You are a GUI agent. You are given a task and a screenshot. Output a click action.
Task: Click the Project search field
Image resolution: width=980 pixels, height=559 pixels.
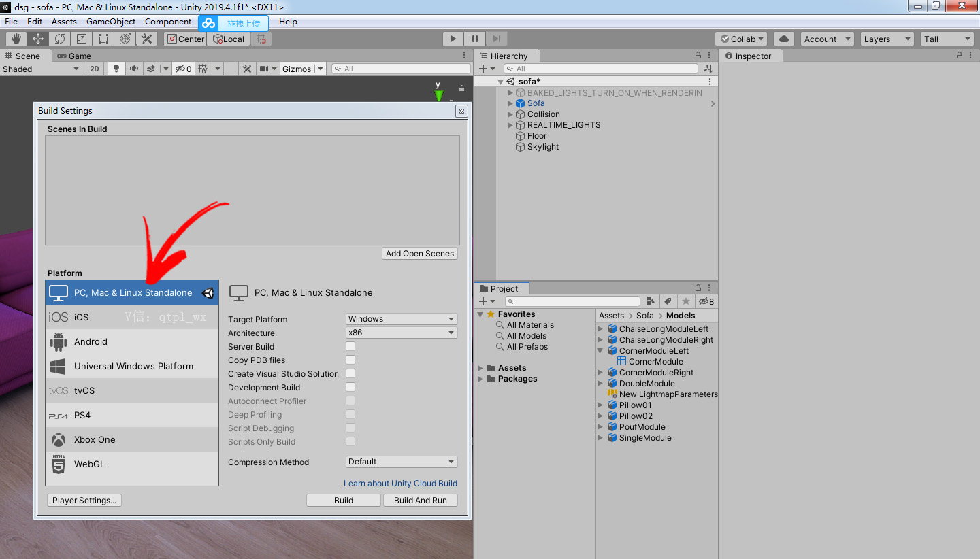coord(573,301)
